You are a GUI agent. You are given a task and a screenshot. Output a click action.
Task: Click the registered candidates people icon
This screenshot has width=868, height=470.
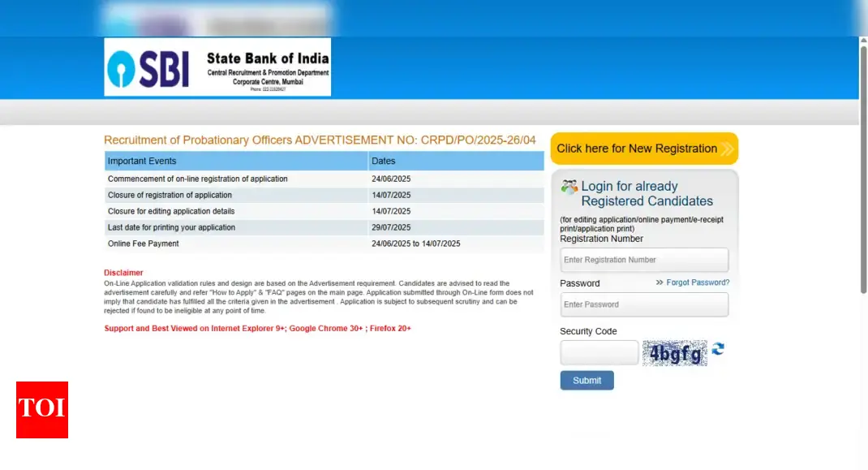click(x=569, y=187)
